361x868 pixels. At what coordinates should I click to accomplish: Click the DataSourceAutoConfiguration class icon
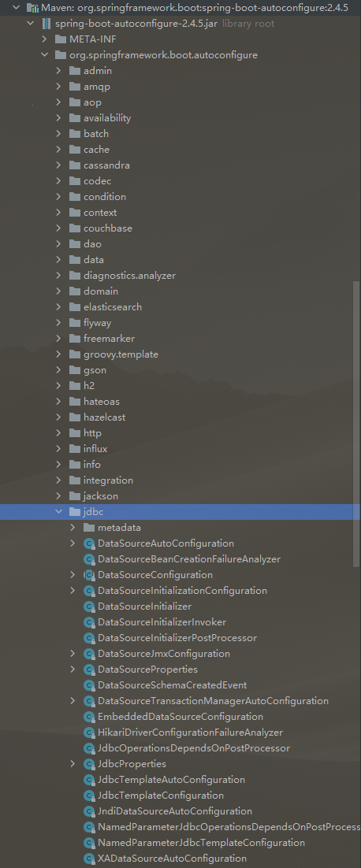(88, 543)
